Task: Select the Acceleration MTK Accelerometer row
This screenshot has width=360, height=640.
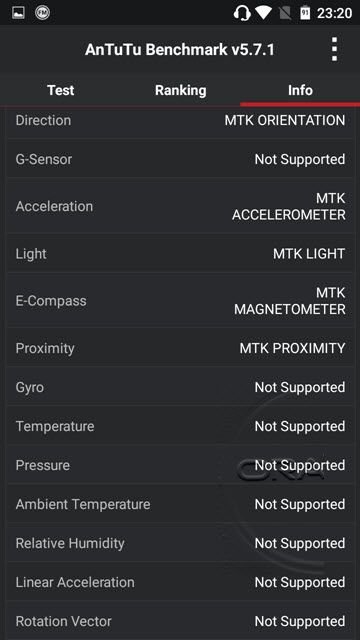Action: click(180, 206)
